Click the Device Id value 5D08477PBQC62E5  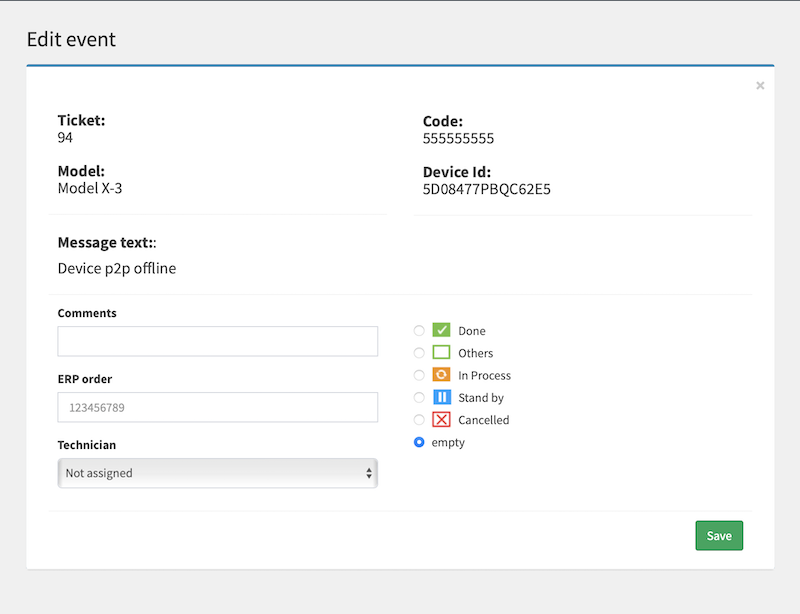click(x=486, y=188)
